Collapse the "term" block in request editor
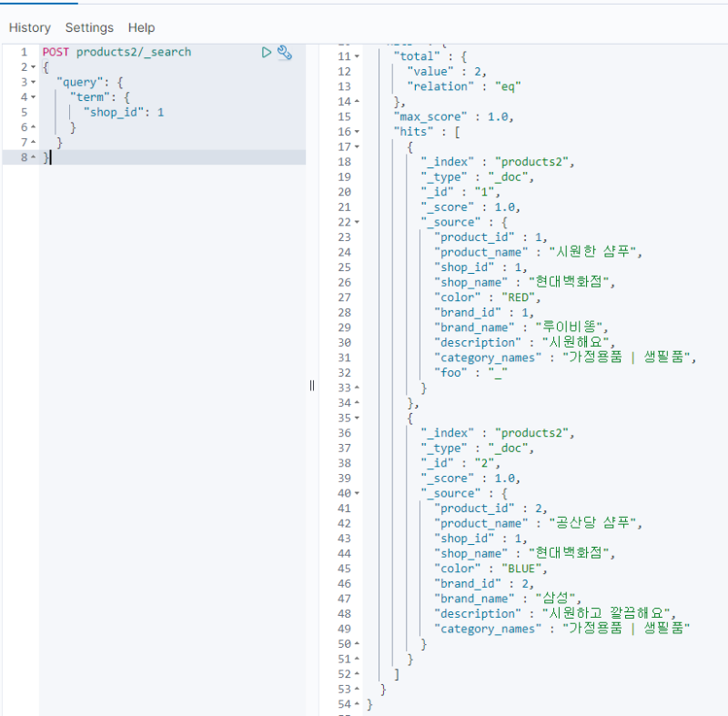Screen dimensions: 728x716 [34, 97]
